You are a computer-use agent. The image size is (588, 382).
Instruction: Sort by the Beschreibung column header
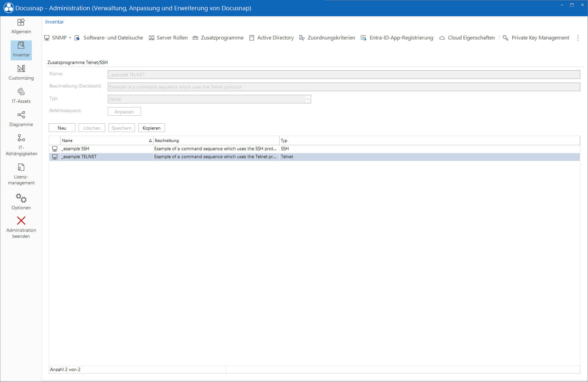[x=216, y=141]
